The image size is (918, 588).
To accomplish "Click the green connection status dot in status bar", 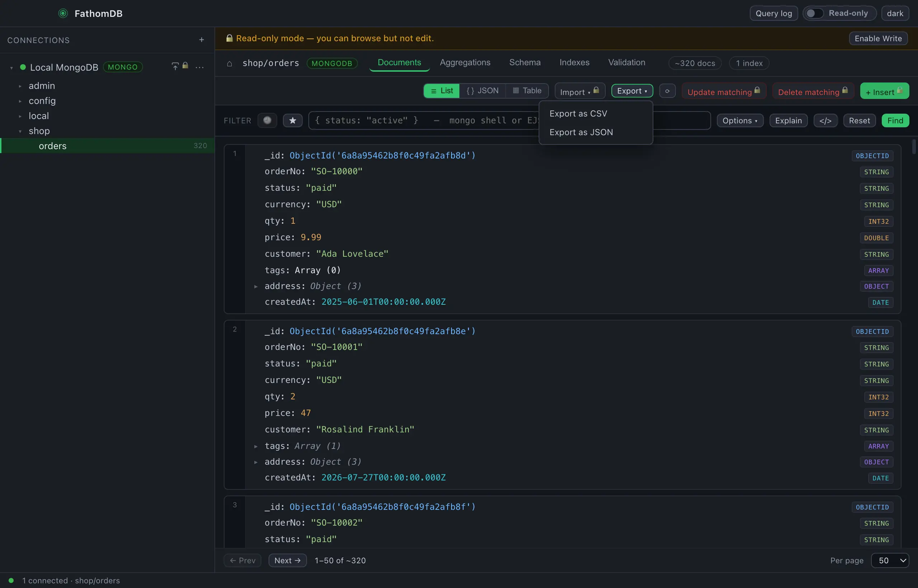I will (x=11, y=580).
